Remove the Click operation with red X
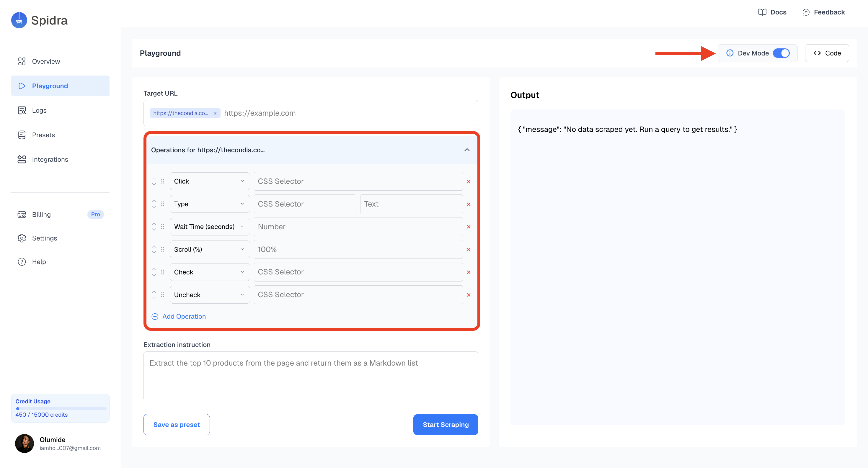 coord(468,181)
